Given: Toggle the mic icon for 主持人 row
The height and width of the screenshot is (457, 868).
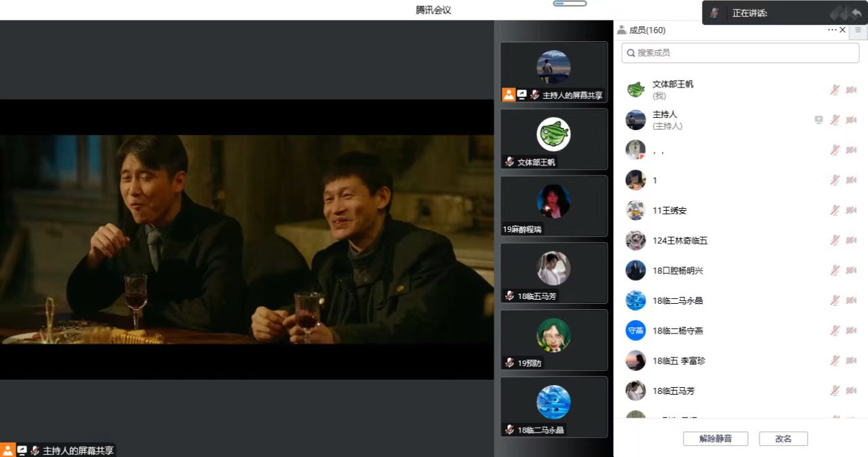Looking at the screenshot, I should 835,120.
